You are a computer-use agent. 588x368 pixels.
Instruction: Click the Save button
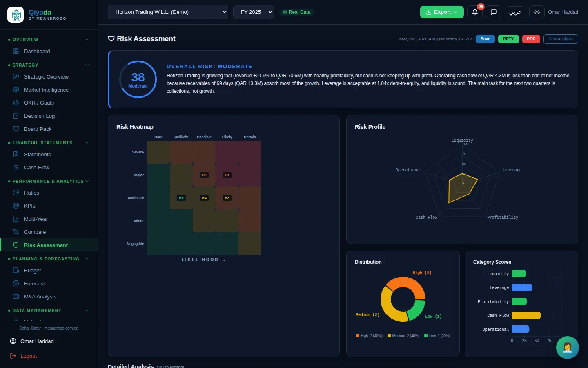[485, 39]
